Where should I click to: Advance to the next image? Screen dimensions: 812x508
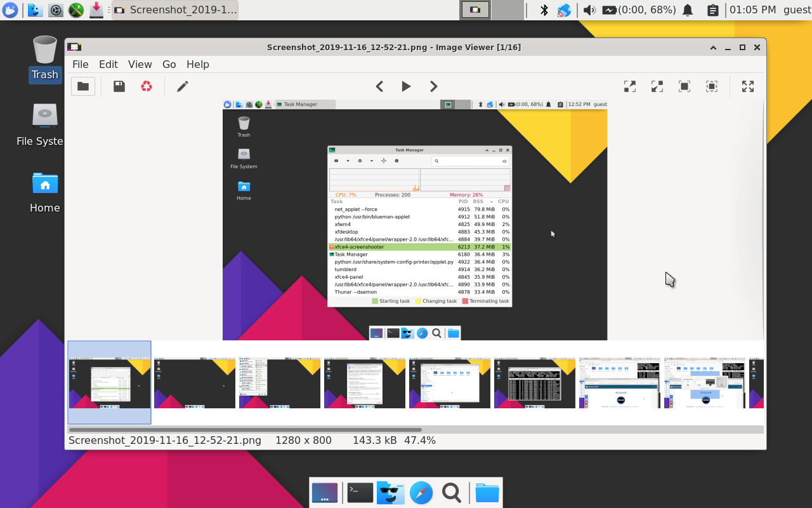pos(433,86)
